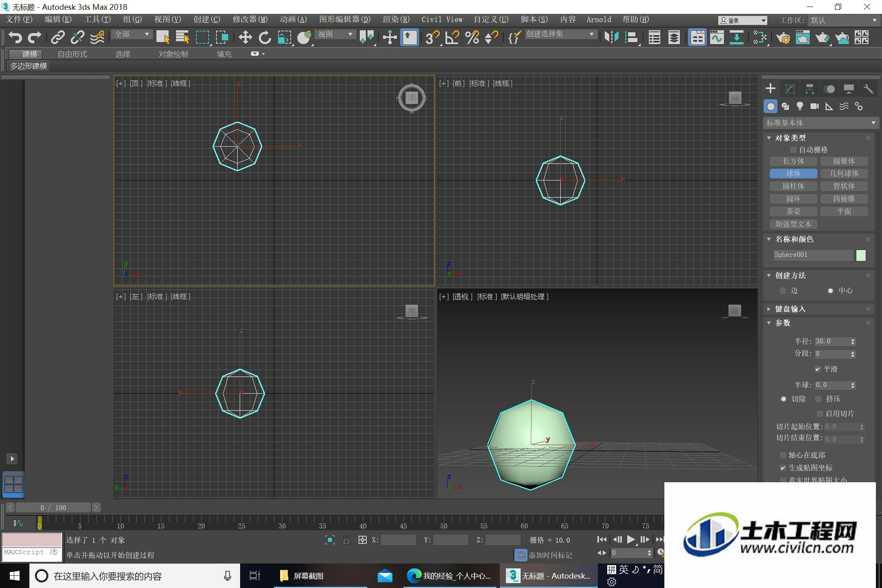This screenshot has height=588, width=882.
Task: Enable 轴心在底部 checkbox
Action: click(x=783, y=455)
